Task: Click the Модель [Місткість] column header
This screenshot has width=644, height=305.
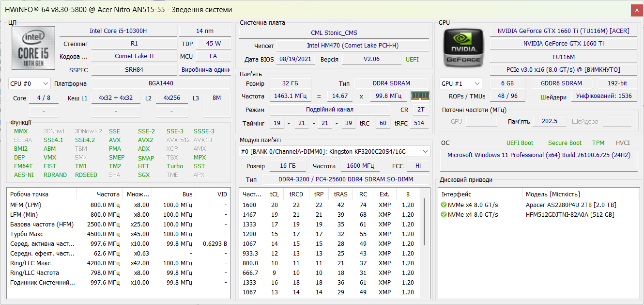Action: click(552, 194)
